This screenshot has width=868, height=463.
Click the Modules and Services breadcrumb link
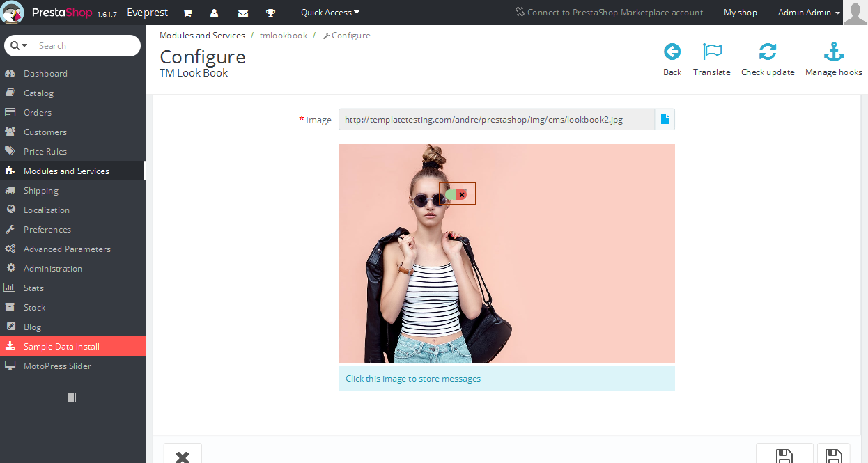pos(202,35)
